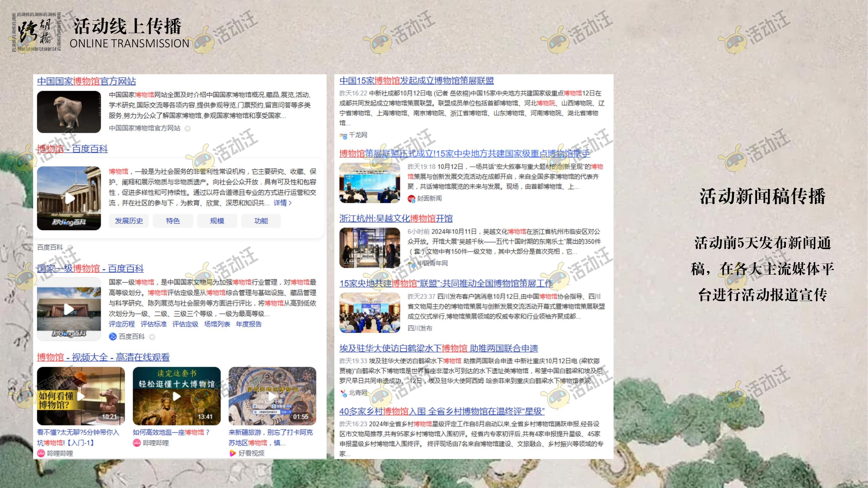The width and height of the screenshot is (868, 488).
Task: Click the 四川发布 source label
Action: coord(420,328)
